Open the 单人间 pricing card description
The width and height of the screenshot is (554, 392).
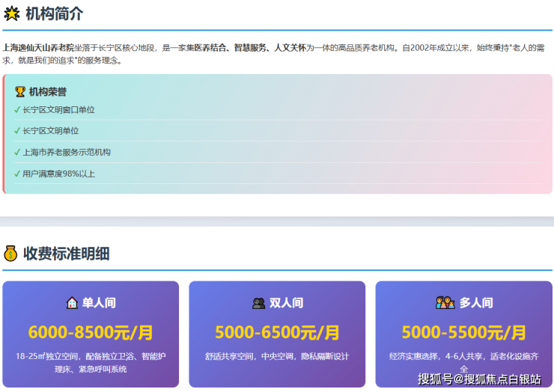[x=91, y=363]
